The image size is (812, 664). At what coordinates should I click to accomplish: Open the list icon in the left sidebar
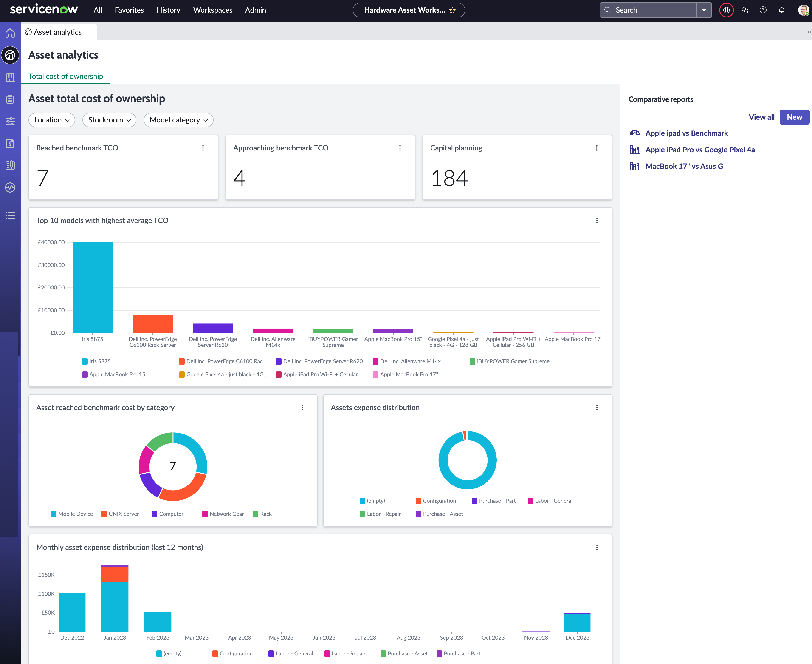(x=10, y=216)
